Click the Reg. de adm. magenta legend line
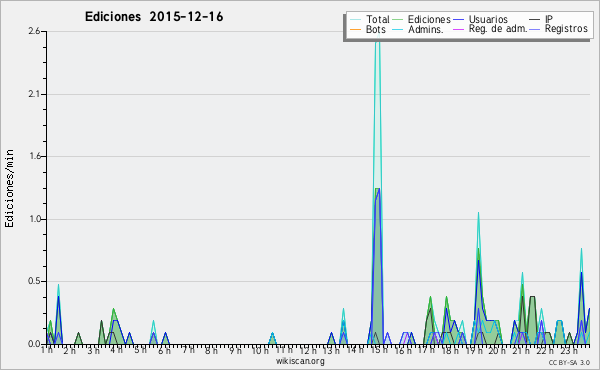The image size is (600, 370). 458,29
